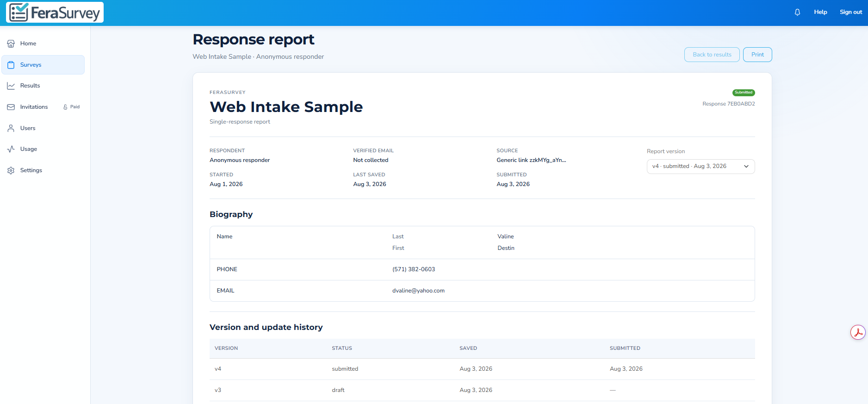Click the Invitations envelope icon

[11, 107]
